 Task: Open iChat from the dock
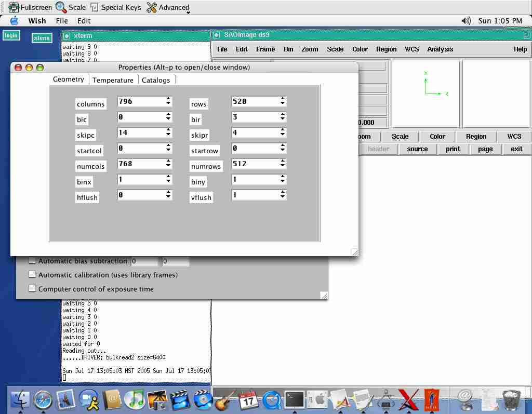click(89, 399)
